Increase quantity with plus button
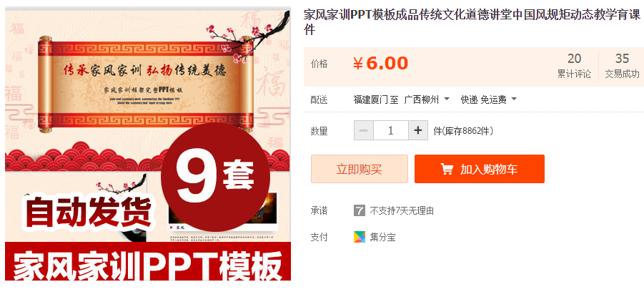 click(x=418, y=131)
